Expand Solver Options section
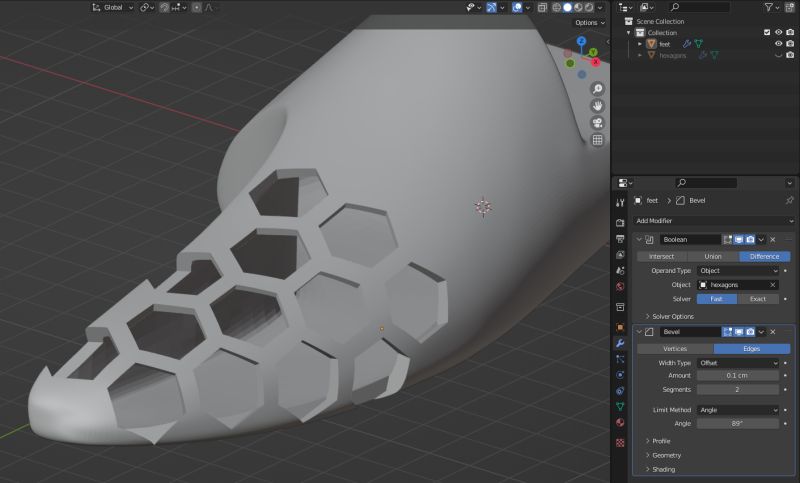This screenshot has height=483, width=800. 669,316
